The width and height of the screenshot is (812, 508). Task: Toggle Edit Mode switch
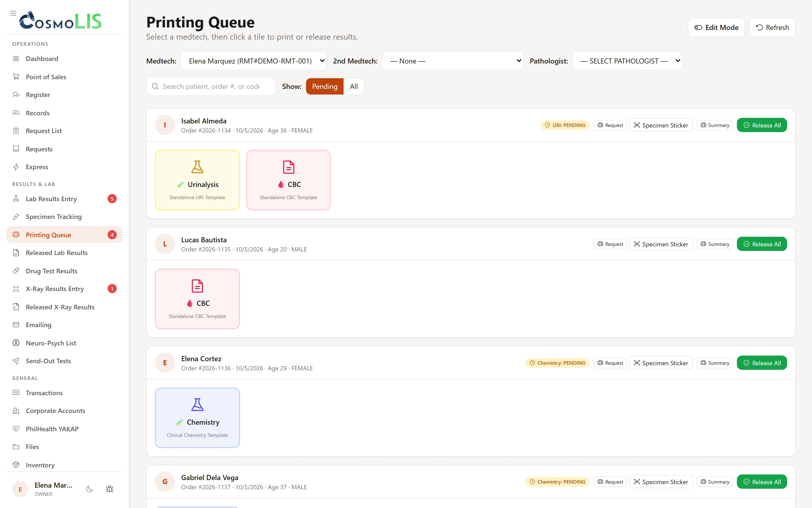(716, 27)
